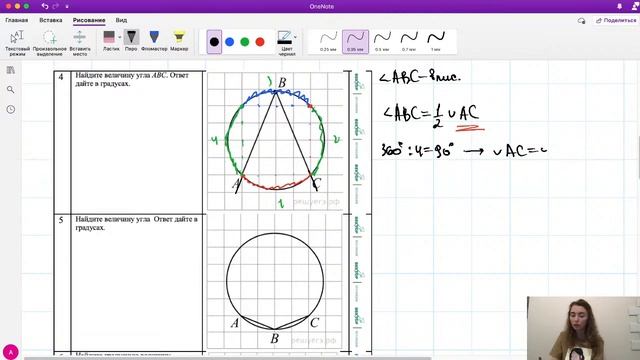Click the problem 4 circle diagram
640x360 pixels.
276,141
